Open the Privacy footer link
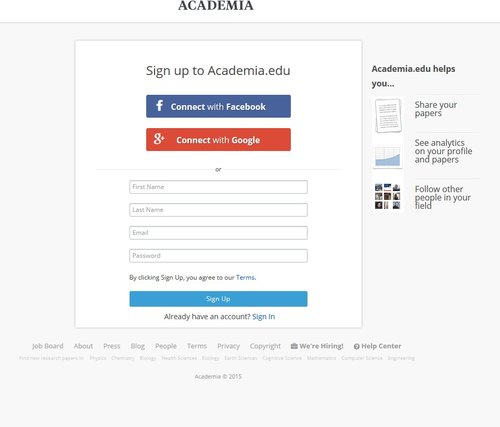Screen dimensions: 500x427 point(228,346)
